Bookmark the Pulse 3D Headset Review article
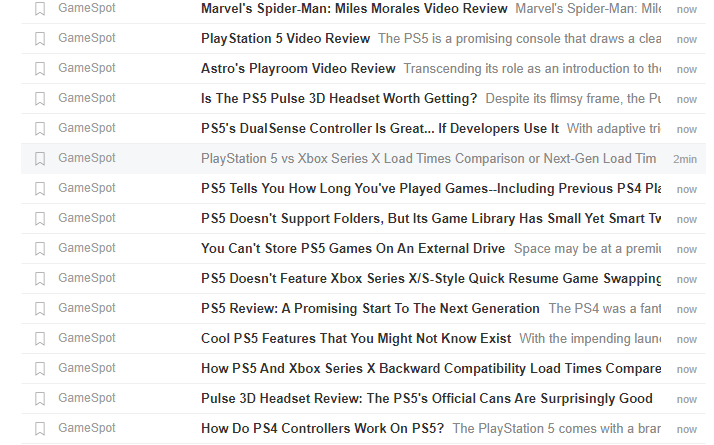 (40, 399)
